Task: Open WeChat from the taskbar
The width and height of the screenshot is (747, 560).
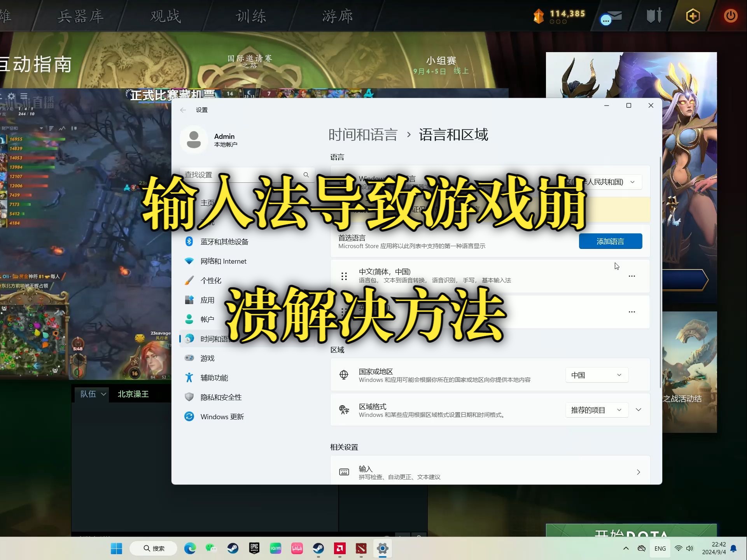Action: click(x=211, y=548)
